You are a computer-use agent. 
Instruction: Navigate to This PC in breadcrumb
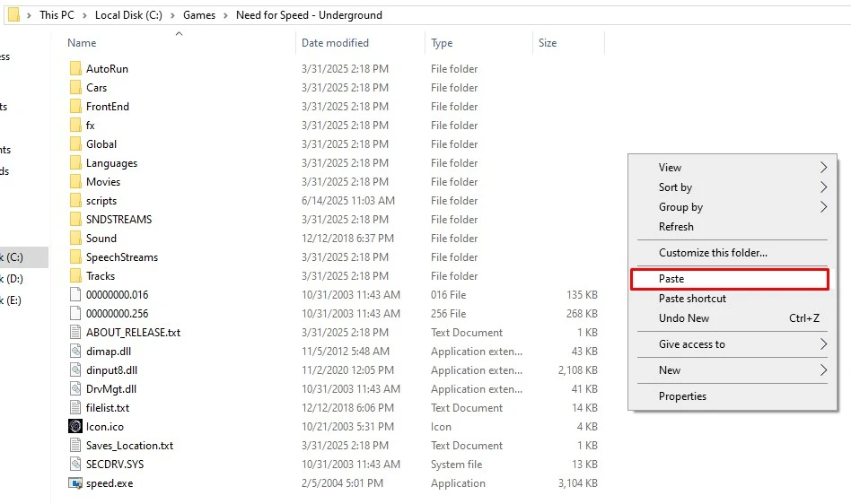coord(57,15)
